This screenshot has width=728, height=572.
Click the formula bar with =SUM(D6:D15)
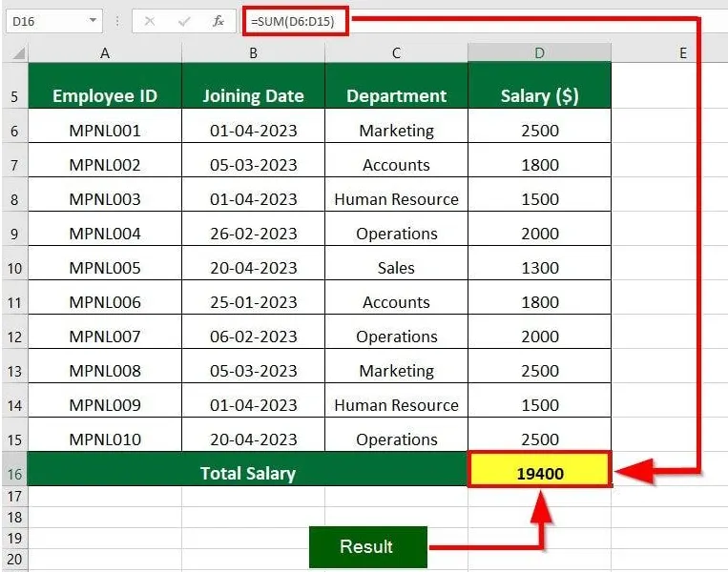tap(295, 21)
